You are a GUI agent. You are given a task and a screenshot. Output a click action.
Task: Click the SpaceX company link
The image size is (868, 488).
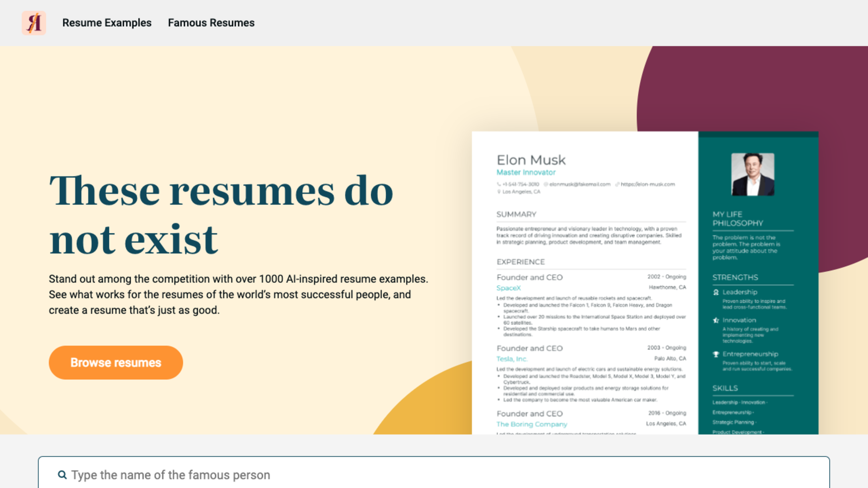(508, 288)
